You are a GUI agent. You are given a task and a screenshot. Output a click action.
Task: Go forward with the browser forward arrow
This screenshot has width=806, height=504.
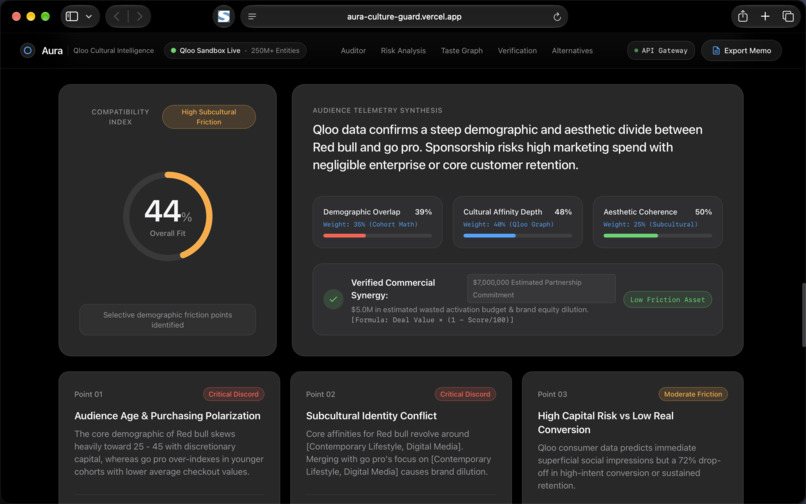[x=139, y=16]
